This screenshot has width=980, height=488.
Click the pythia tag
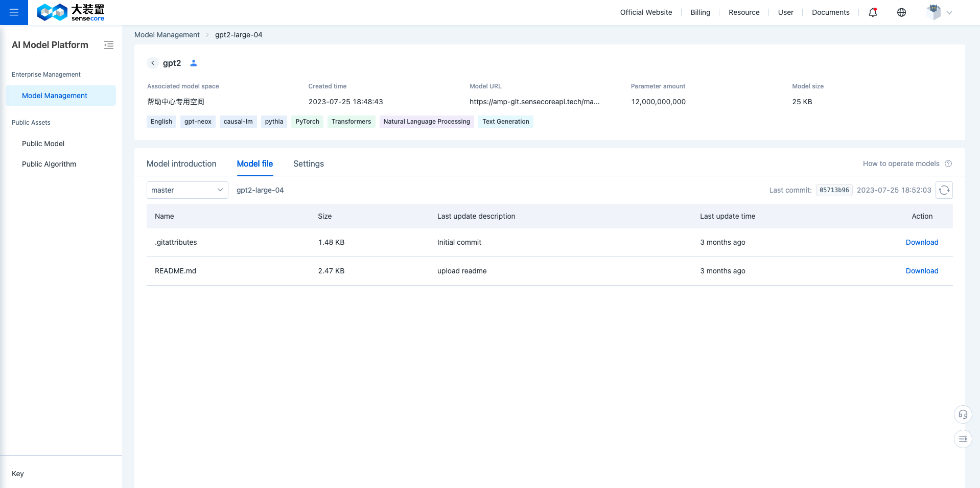(x=274, y=122)
